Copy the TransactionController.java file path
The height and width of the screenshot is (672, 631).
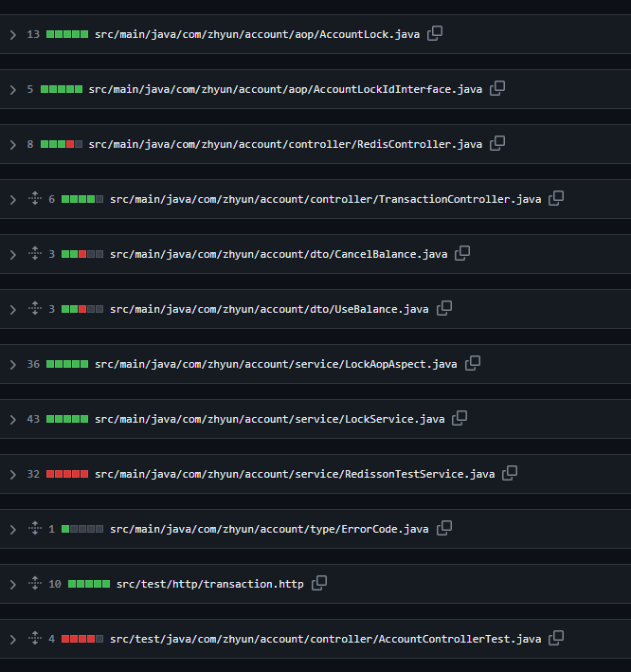click(x=556, y=198)
